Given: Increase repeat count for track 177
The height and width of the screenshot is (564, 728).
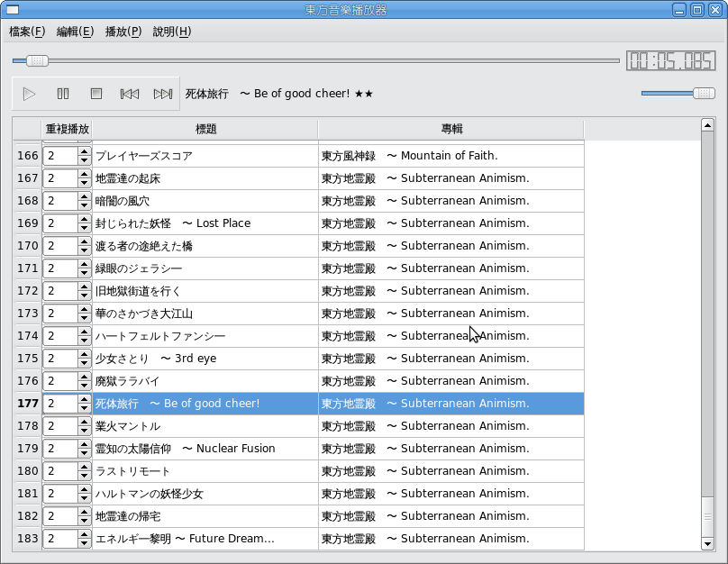Looking at the screenshot, I should click(85, 399).
